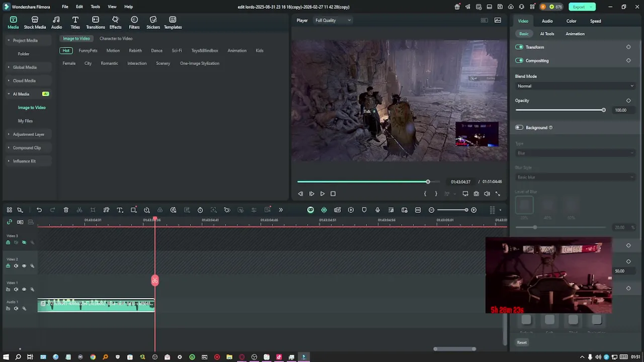Click the Opacity slider handle
Image resolution: width=644 pixels, height=362 pixels.
(x=604, y=110)
